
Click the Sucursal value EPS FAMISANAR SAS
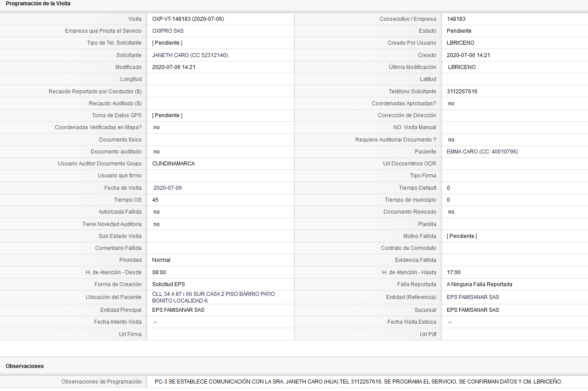[473, 310]
